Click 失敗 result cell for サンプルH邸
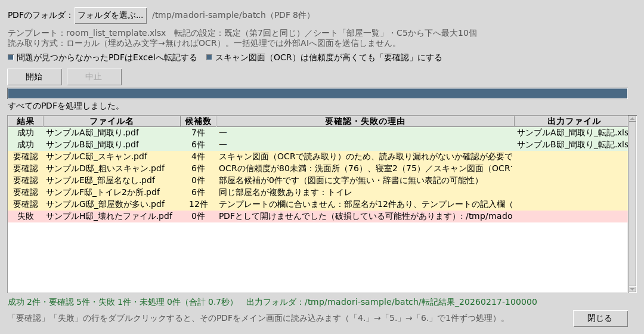 point(26,216)
